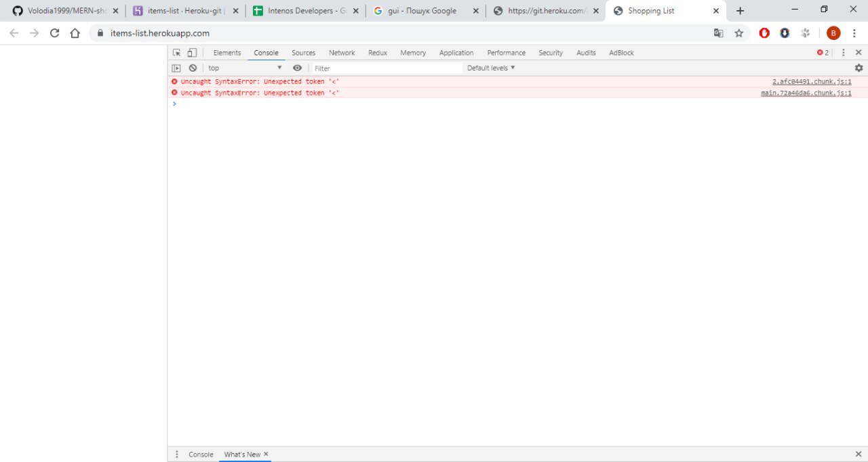Toggle the device toolbar icon
This screenshot has width=868, height=462.
[x=192, y=53]
